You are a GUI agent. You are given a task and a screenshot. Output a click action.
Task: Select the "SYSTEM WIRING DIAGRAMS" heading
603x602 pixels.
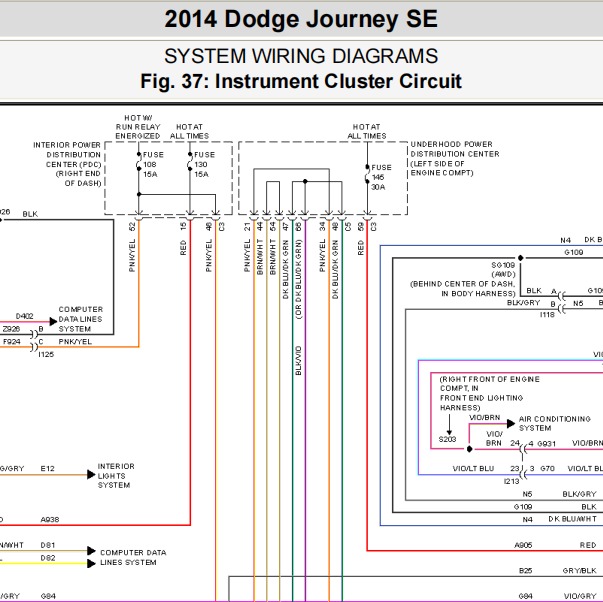(301, 56)
